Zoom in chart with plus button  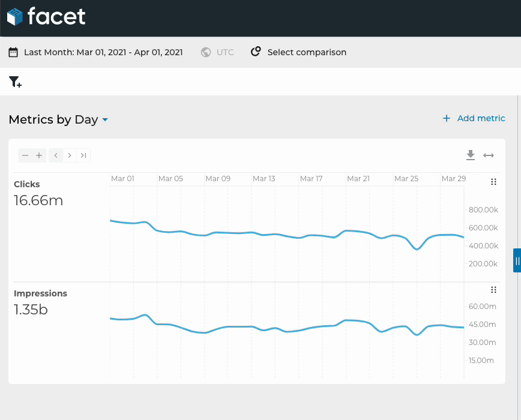[39, 155]
